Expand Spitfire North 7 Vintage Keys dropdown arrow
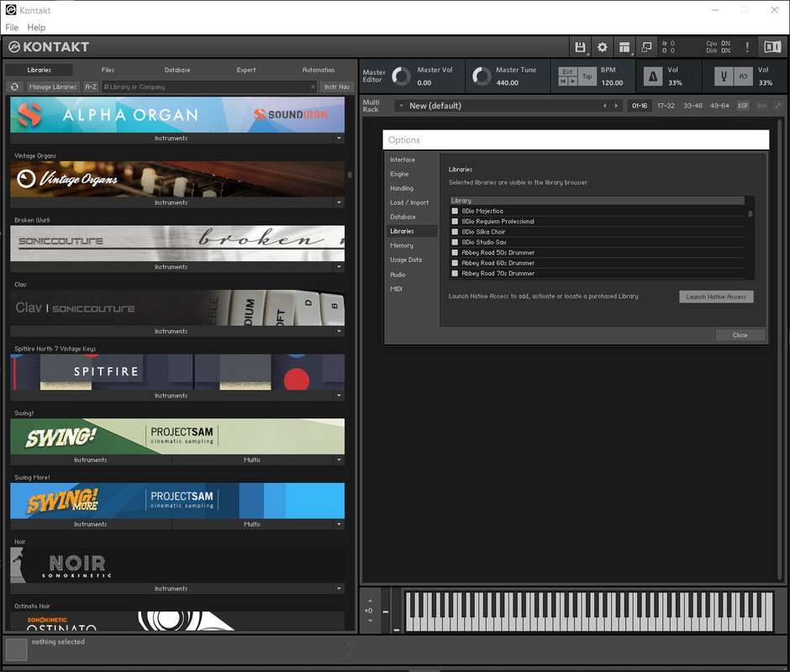The height and width of the screenshot is (672, 790). pos(339,396)
